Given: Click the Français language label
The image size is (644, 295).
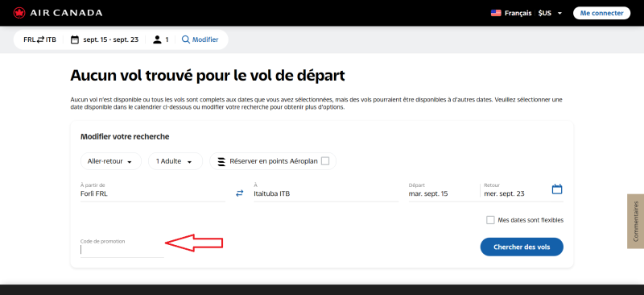Looking at the screenshot, I should 518,13.
